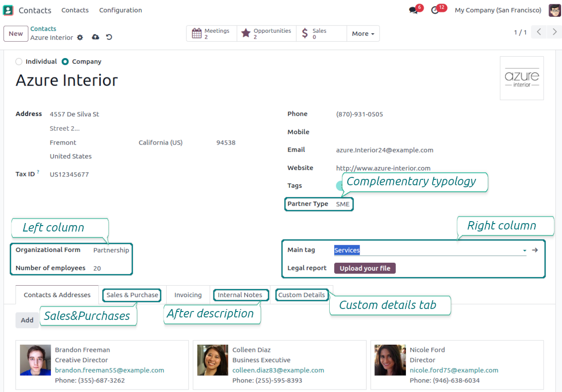Go to the previous record arrow
Screen dimensions: 562x392
coord(539,32)
